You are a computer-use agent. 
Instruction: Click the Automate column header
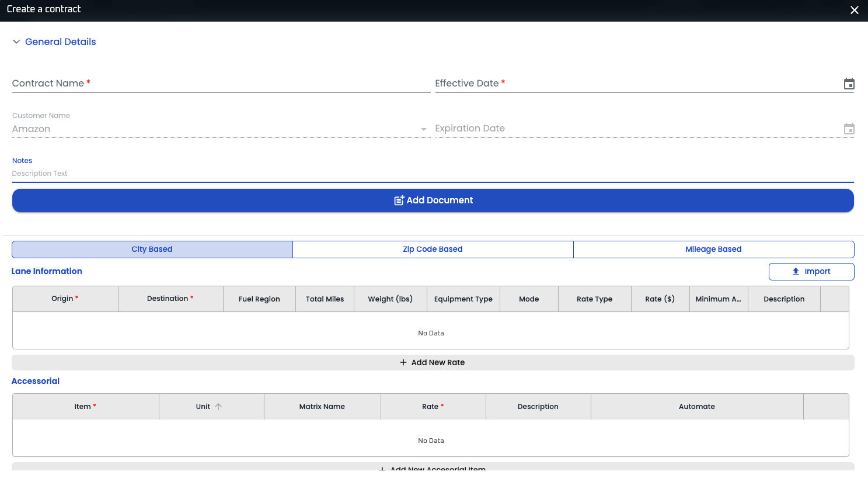point(696,407)
